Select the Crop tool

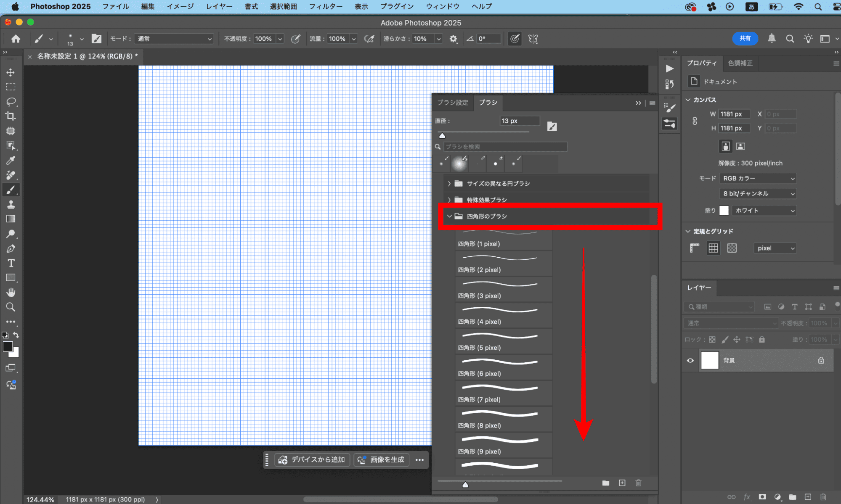click(11, 116)
